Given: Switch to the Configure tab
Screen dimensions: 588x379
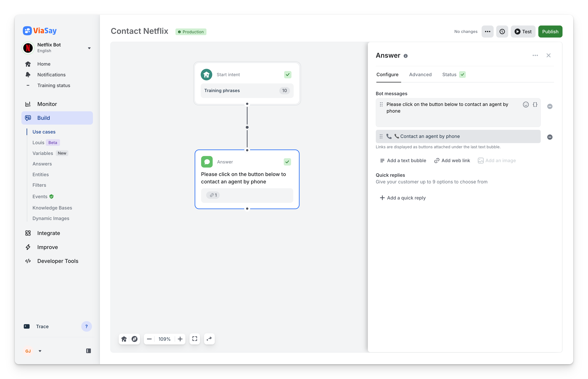Looking at the screenshot, I should pos(387,75).
